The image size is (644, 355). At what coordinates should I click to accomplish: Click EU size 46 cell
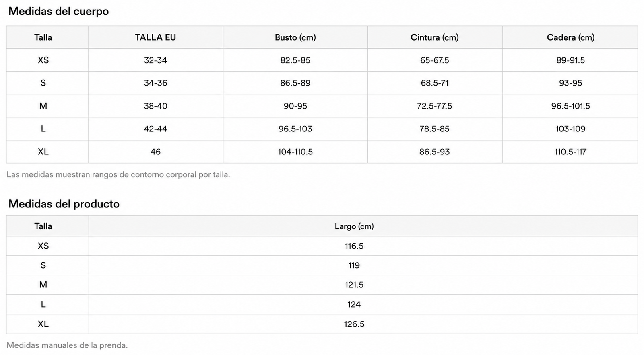pyautogui.click(x=155, y=152)
